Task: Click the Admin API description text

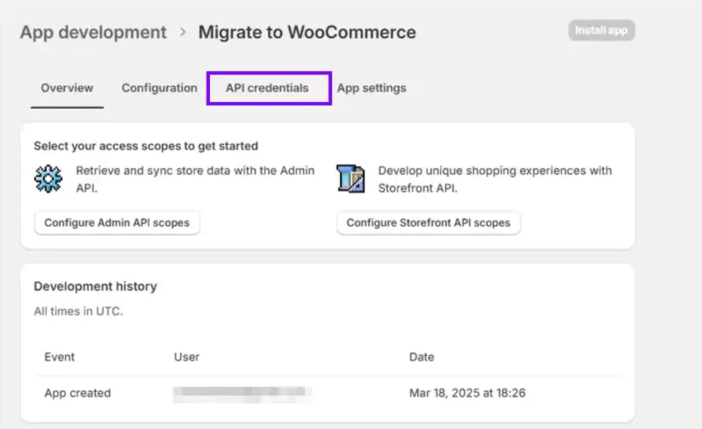Action: pyautogui.click(x=195, y=179)
